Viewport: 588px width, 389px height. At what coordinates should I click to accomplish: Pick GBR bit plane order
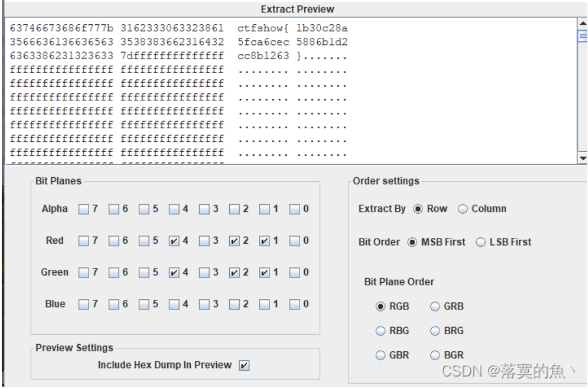(x=380, y=355)
